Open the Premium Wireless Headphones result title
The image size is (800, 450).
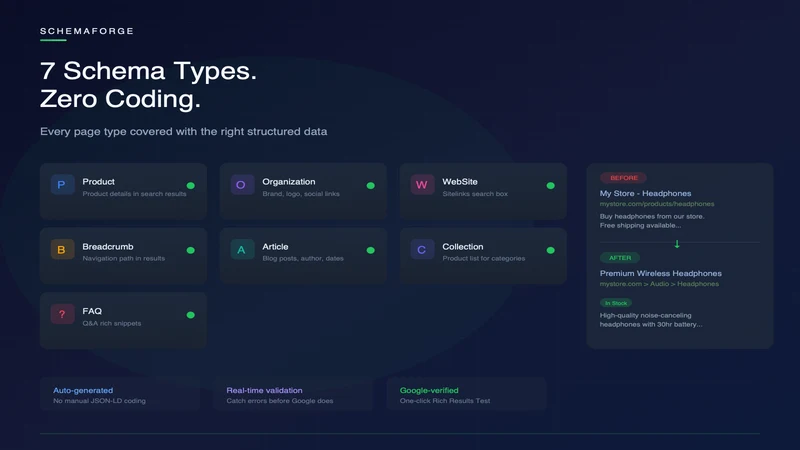click(x=661, y=273)
